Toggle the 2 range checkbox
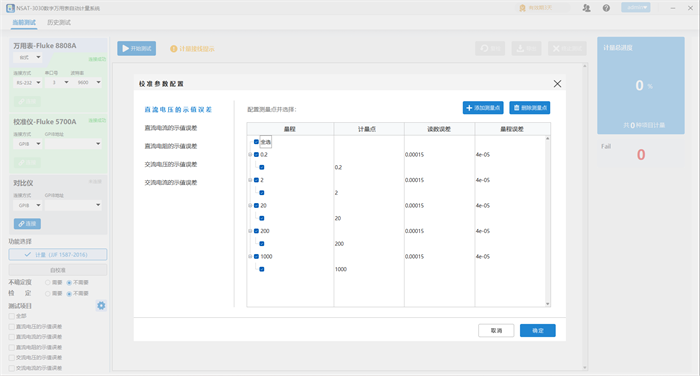The width and height of the screenshot is (700, 376). pos(256,180)
